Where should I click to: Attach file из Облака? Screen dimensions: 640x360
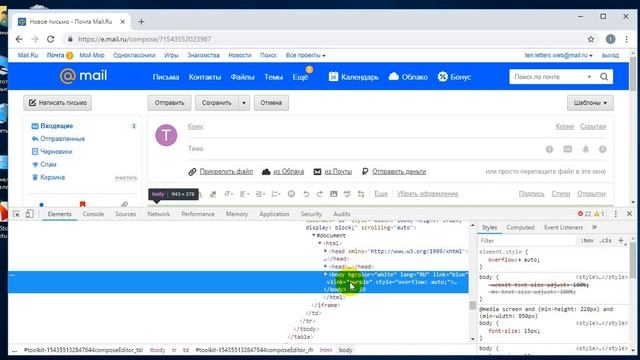pos(288,171)
